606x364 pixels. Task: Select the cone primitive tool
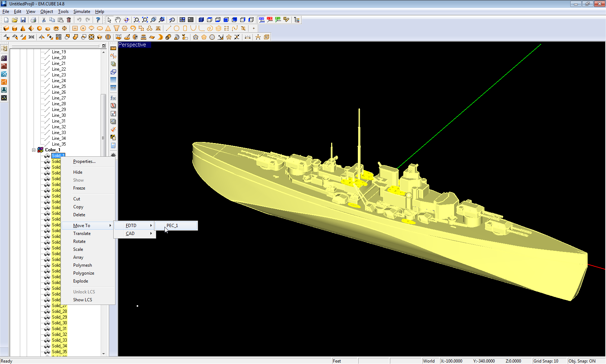tap(23, 28)
